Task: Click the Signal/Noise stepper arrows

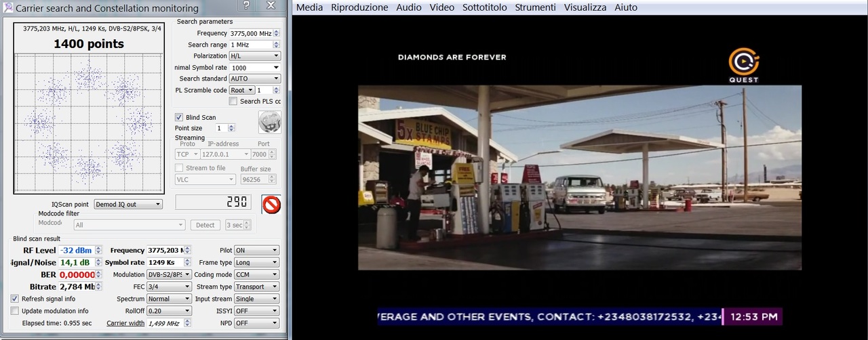Action: [98, 263]
